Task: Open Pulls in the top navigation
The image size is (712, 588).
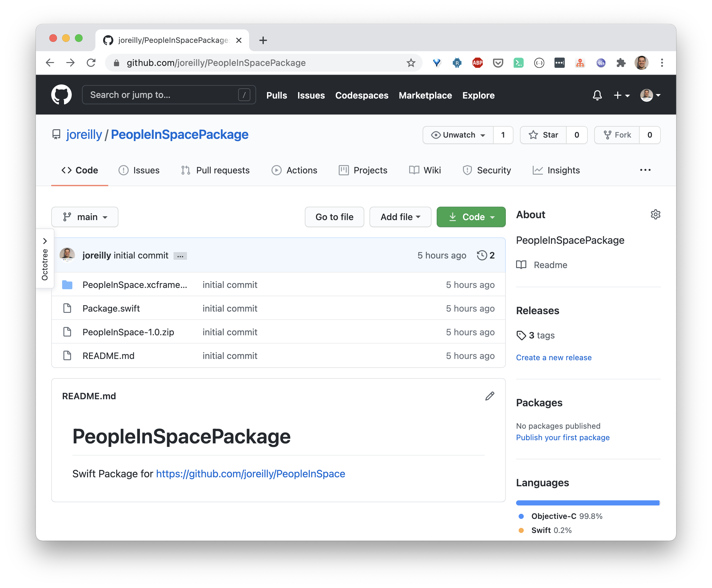Action: coord(277,96)
